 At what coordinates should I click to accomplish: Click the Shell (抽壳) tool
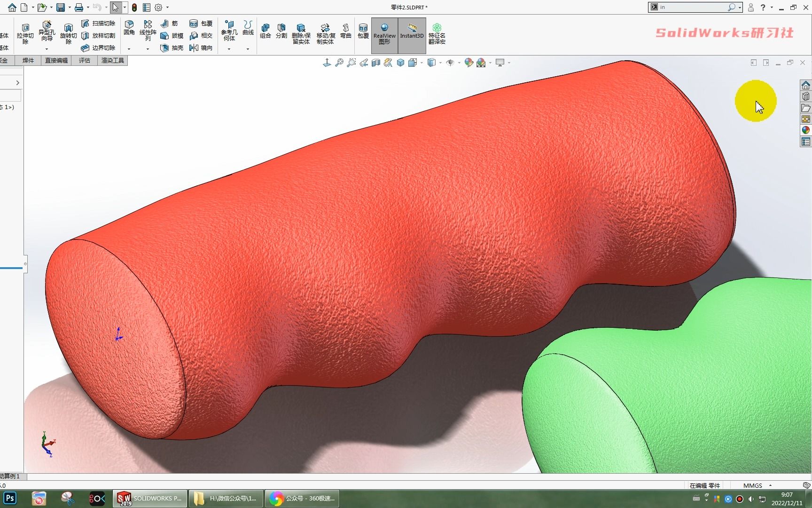point(172,48)
